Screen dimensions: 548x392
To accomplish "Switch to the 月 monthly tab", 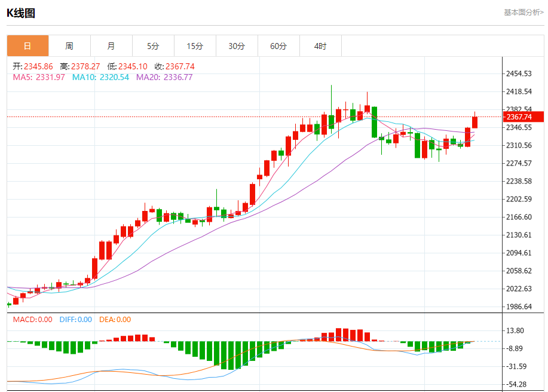I will click(111, 46).
